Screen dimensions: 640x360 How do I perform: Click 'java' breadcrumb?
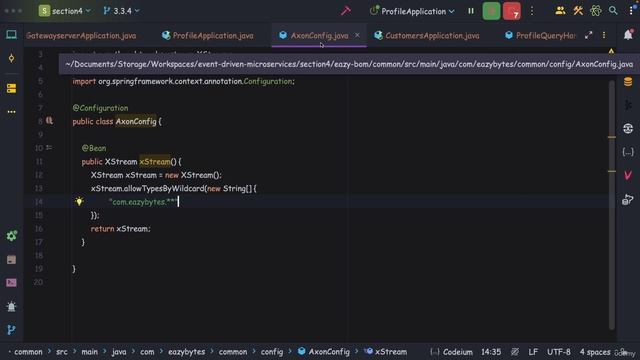coord(119,352)
